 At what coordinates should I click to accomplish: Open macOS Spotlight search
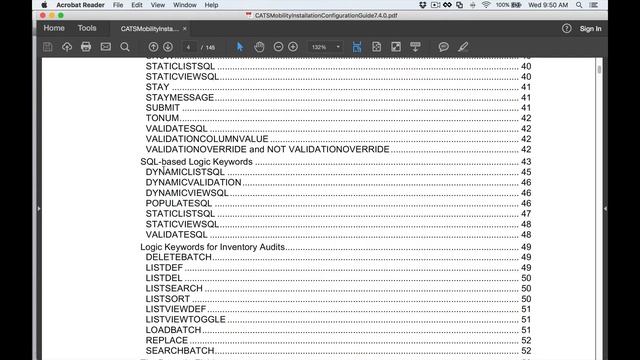coord(579,5)
